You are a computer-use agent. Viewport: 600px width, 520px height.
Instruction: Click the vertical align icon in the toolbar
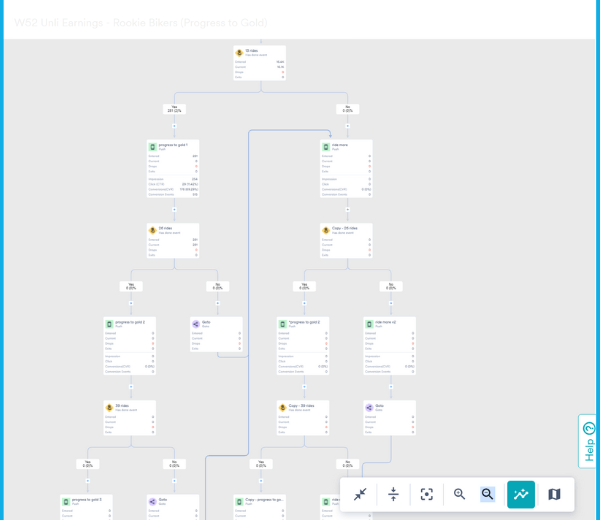pyautogui.click(x=393, y=494)
